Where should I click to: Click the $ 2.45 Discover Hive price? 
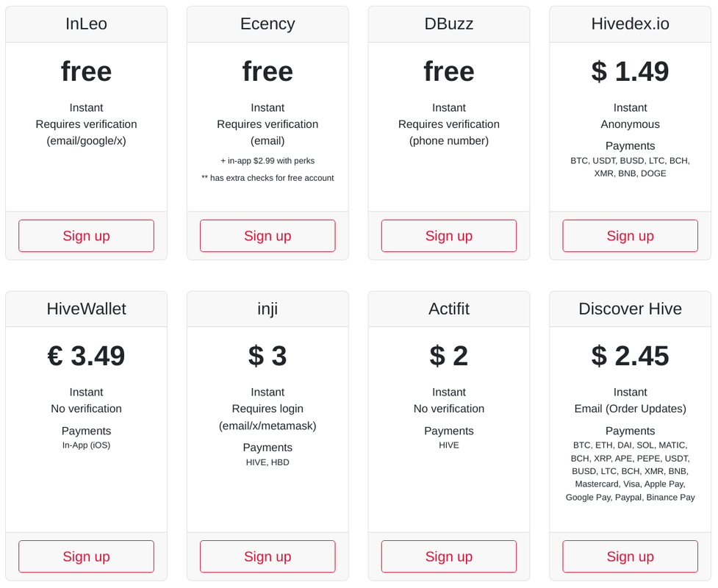630,356
